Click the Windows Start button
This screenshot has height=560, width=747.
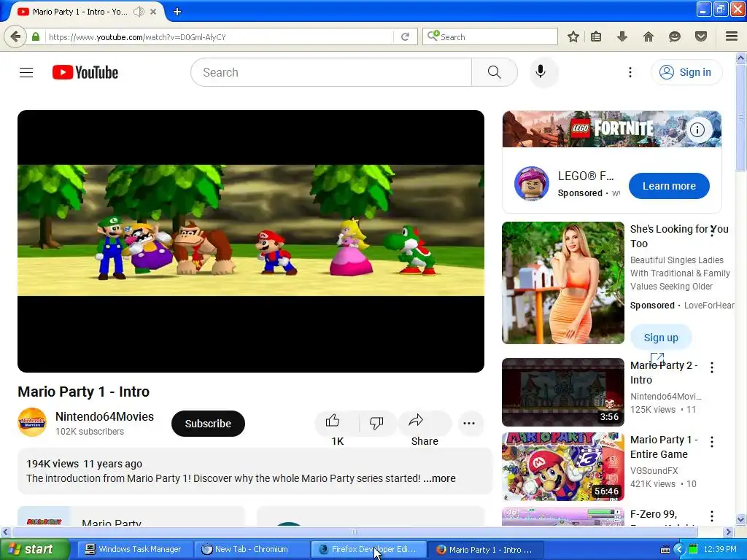pos(34,550)
